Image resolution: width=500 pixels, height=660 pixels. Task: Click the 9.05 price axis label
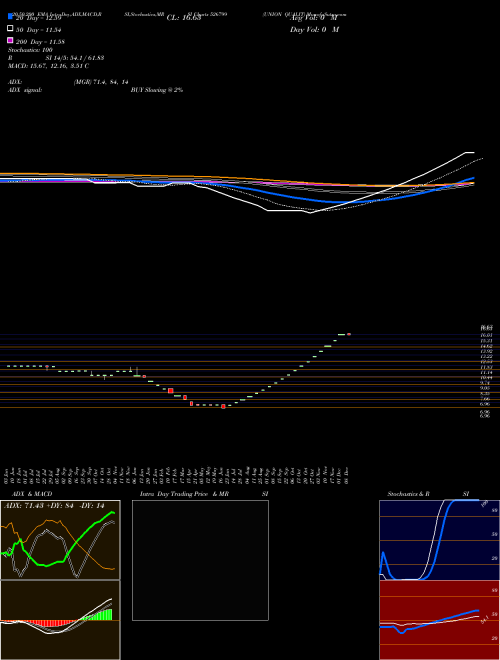tap(485, 389)
